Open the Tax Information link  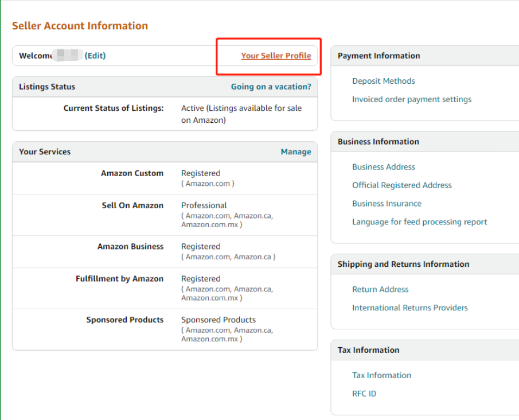tap(381, 375)
